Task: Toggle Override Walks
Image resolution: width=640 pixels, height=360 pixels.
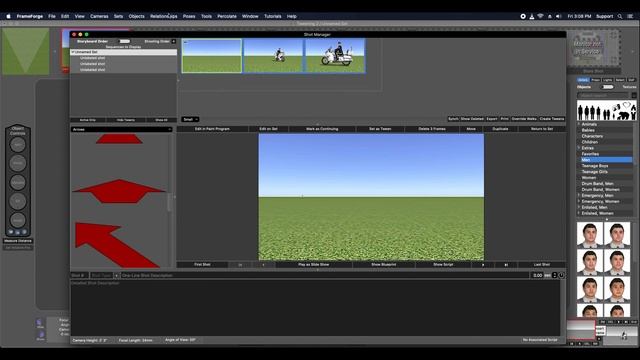Action: (524, 119)
